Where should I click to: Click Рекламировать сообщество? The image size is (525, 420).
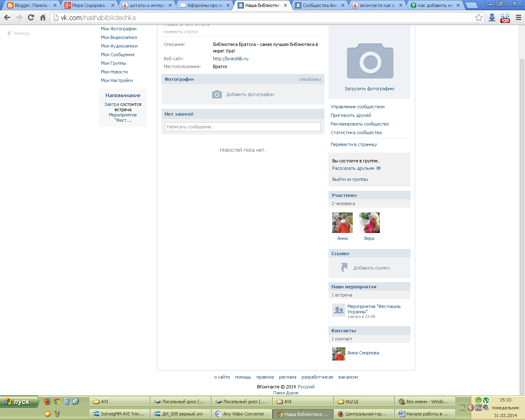360,124
